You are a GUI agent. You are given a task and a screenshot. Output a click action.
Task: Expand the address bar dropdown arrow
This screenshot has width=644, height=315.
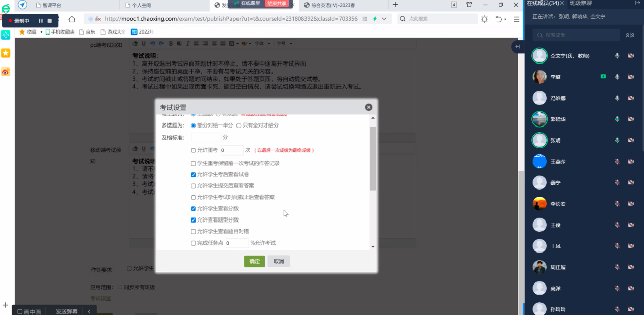point(384,19)
